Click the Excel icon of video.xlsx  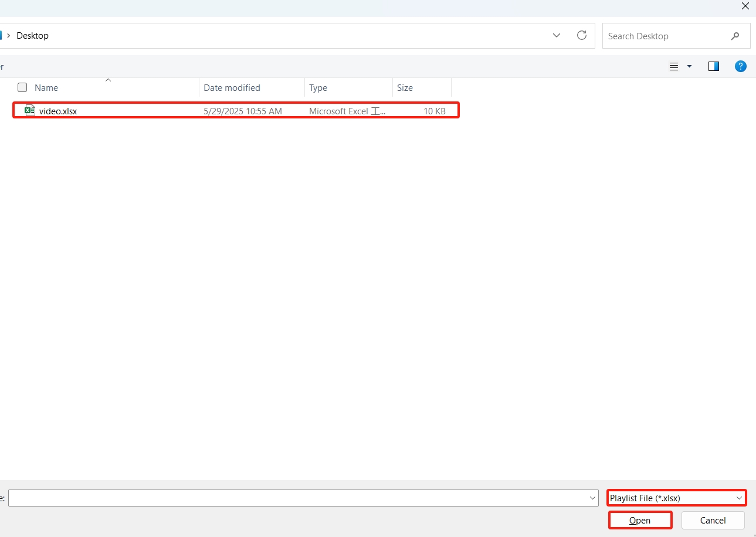pos(30,111)
